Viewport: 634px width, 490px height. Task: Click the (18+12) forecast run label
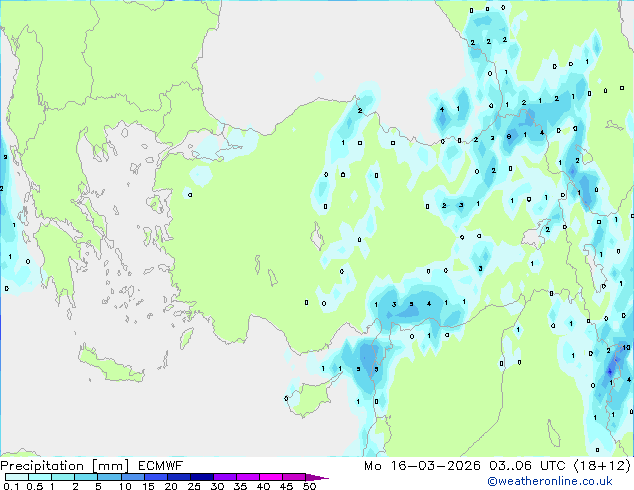pyautogui.click(x=602, y=466)
